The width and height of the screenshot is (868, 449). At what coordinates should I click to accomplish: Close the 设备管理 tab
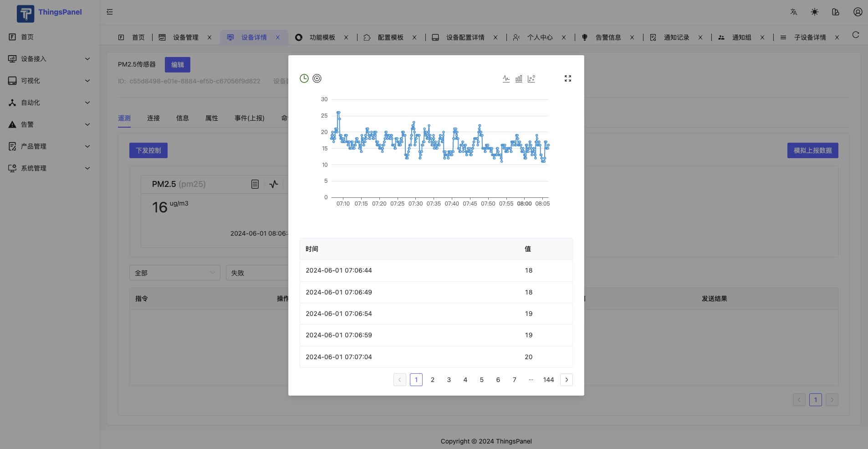[x=209, y=37]
